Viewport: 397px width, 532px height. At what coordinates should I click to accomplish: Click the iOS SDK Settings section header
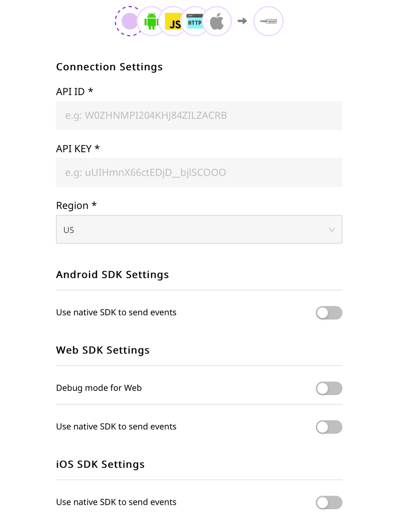pyautogui.click(x=100, y=464)
